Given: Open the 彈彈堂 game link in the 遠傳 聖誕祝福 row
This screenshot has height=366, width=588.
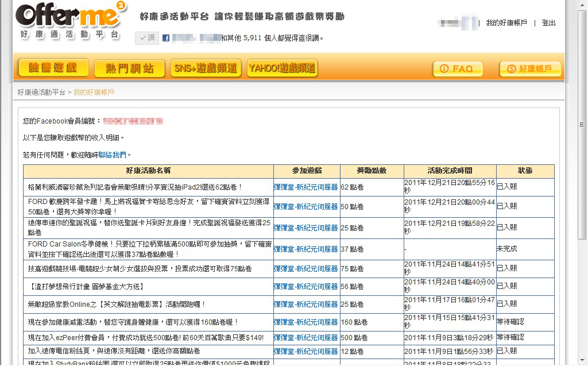Looking at the screenshot, I should coord(306,228).
